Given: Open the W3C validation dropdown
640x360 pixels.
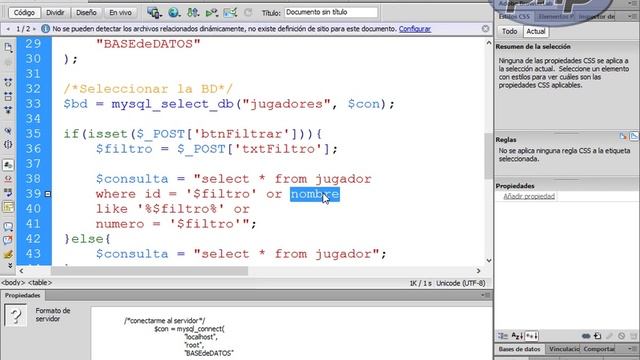Looking at the screenshot, I should point(211,13).
